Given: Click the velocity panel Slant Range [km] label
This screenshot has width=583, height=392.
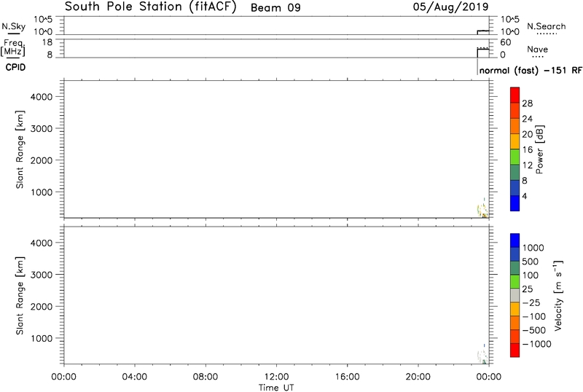Looking at the screenshot, I should [20, 296].
